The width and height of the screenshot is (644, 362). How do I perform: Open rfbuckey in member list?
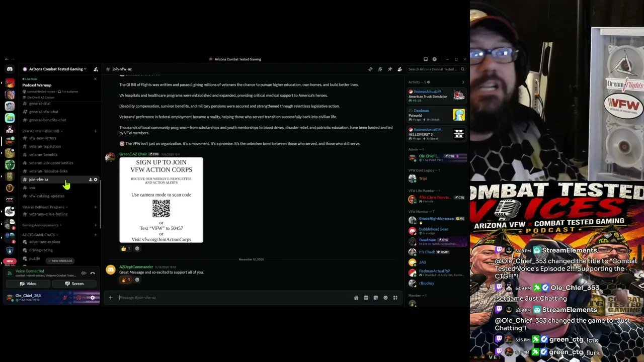point(436,283)
